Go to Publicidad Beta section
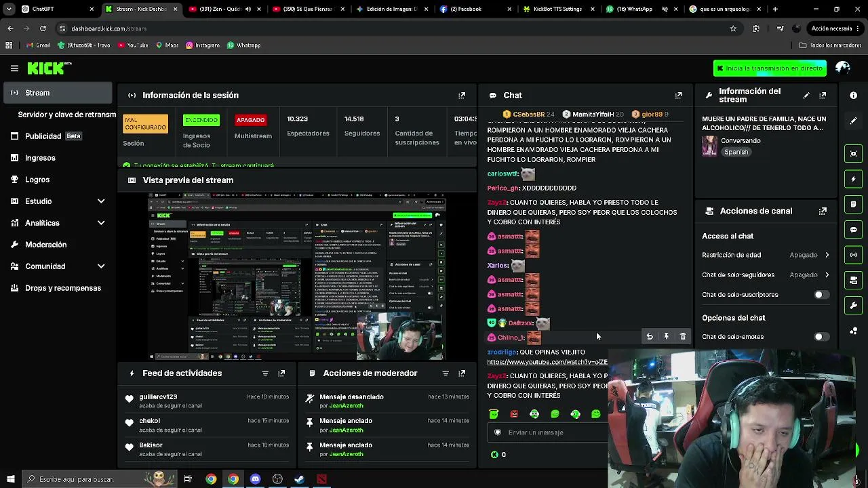This screenshot has height=488, width=868. (x=58, y=136)
